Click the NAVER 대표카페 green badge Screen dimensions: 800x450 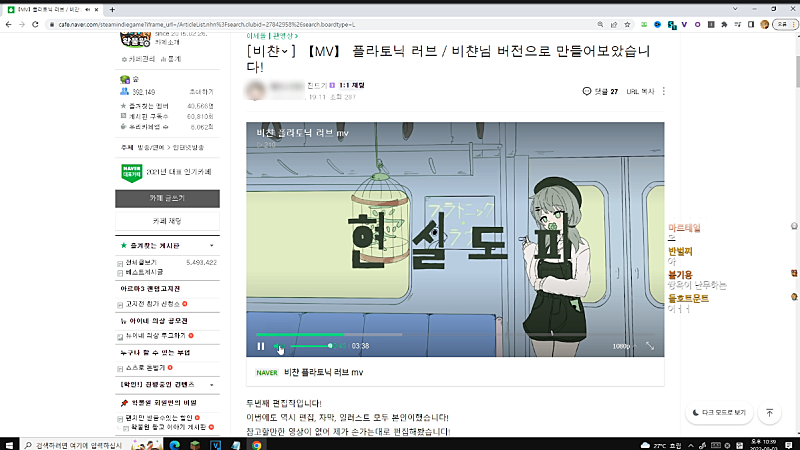(x=132, y=173)
